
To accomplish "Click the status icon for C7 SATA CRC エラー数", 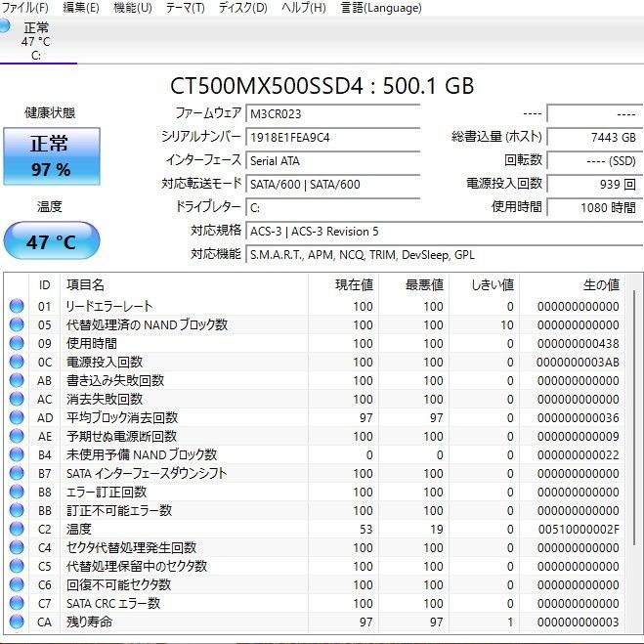I will tap(17, 603).
